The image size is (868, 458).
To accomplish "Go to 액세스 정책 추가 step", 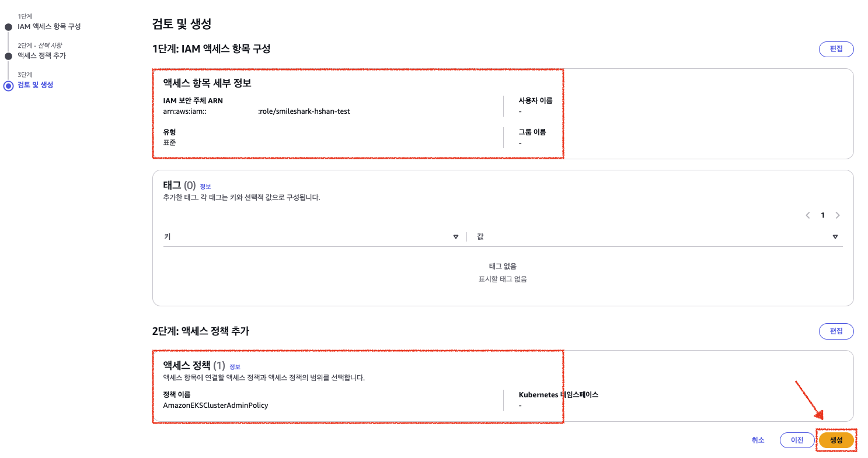I will tap(41, 56).
